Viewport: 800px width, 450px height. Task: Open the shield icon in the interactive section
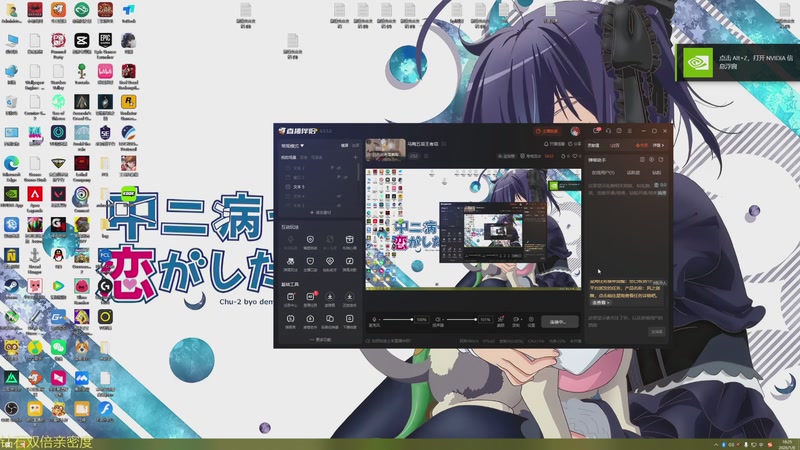click(x=310, y=241)
